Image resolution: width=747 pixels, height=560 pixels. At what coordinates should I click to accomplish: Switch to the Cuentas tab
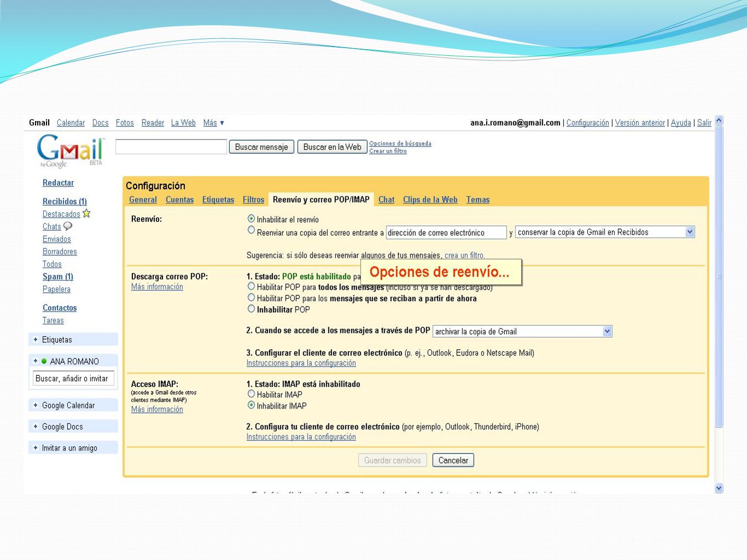tap(179, 200)
